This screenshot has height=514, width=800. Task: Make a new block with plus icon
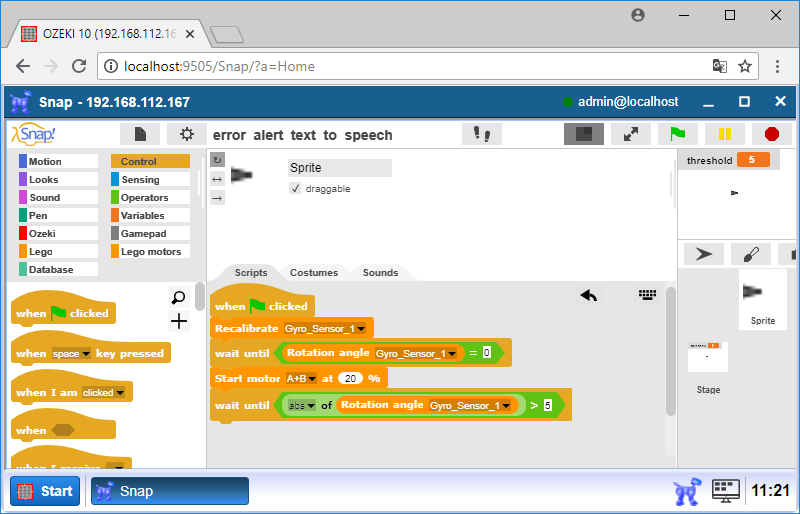pos(179,321)
